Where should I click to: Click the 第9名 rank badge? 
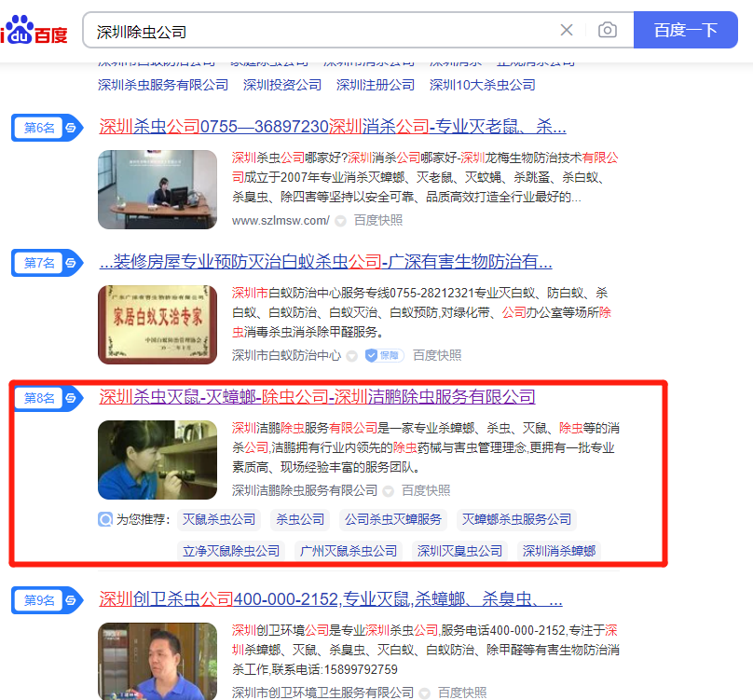tap(47, 600)
